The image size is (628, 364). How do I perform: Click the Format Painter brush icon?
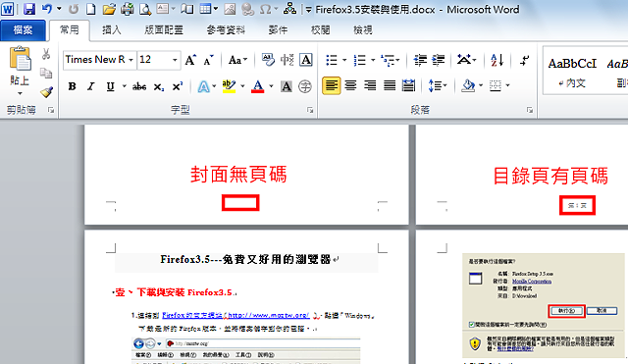pyautogui.click(x=46, y=92)
